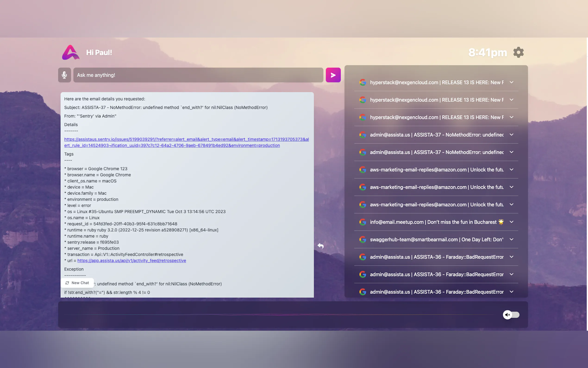Expand first hyperstack RELEASE 13 email
The width and height of the screenshot is (588, 368).
pos(511,82)
